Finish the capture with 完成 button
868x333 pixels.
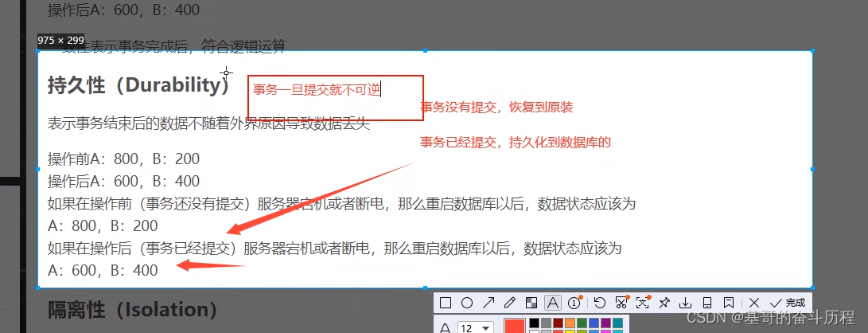click(x=788, y=303)
